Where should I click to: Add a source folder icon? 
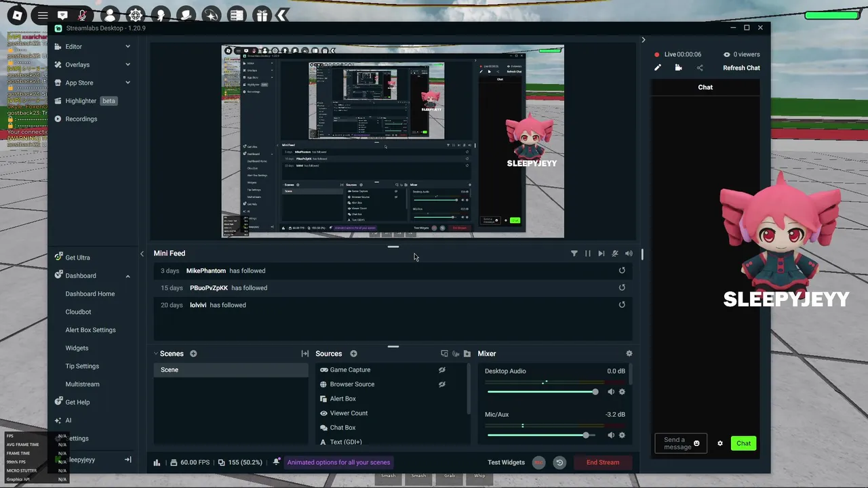coord(467,354)
